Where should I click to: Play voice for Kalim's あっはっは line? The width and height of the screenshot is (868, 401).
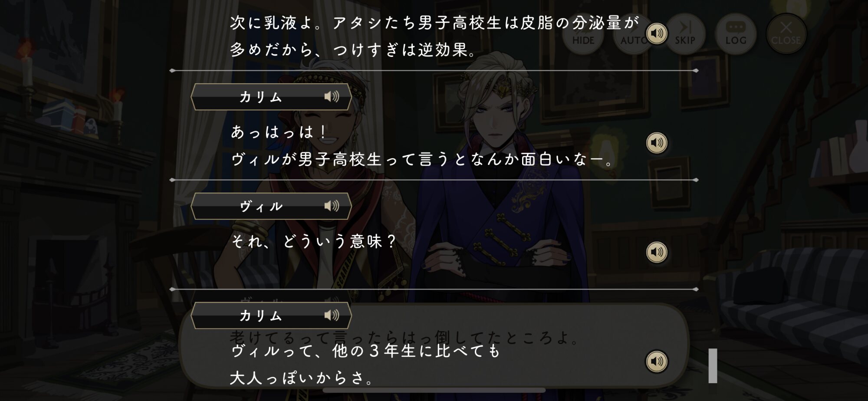pos(657,143)
